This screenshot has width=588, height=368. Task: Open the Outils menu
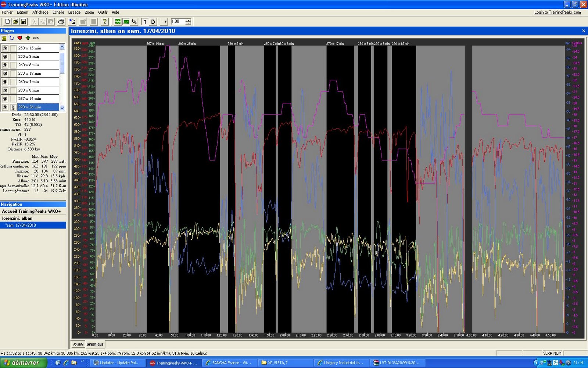click(103, 12)
